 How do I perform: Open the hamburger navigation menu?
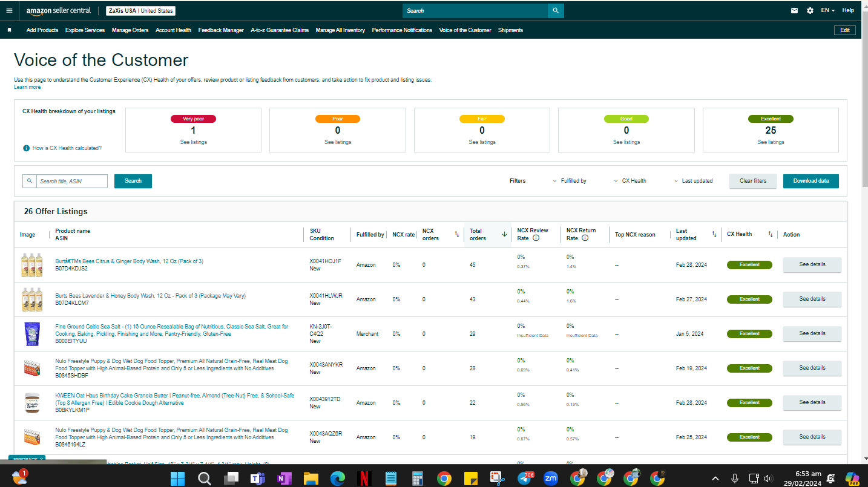(9, 10)
